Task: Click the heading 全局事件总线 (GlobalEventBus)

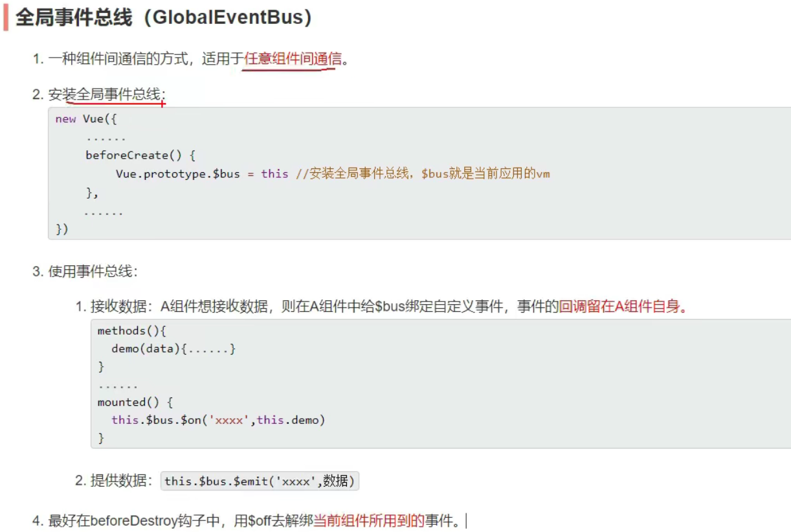Action: pyautogui.click(x=163, y=17)
